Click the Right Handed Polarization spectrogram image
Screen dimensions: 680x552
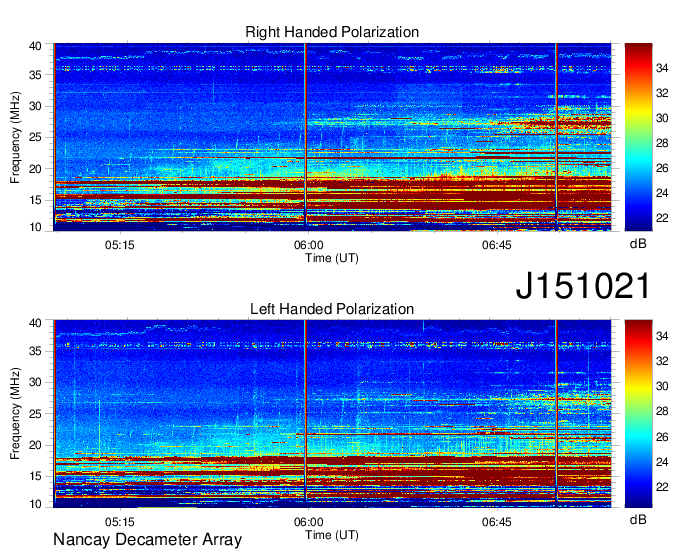(332, 137)
